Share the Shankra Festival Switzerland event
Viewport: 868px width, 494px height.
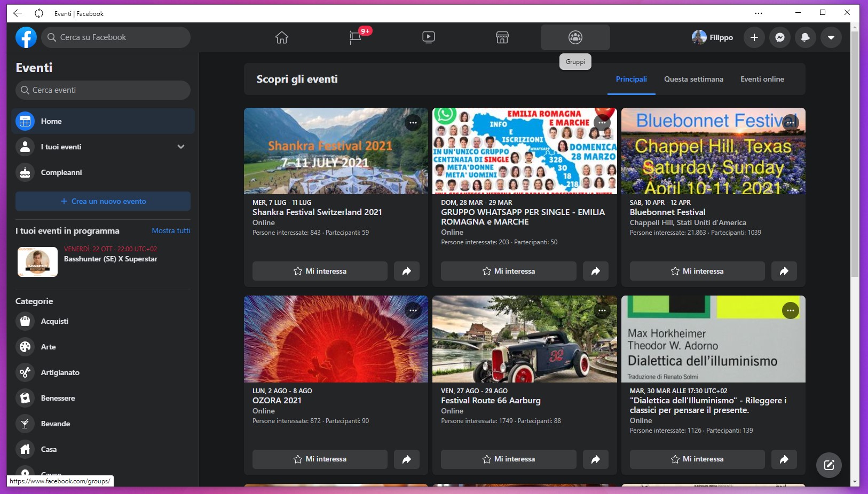click(407, 271)
